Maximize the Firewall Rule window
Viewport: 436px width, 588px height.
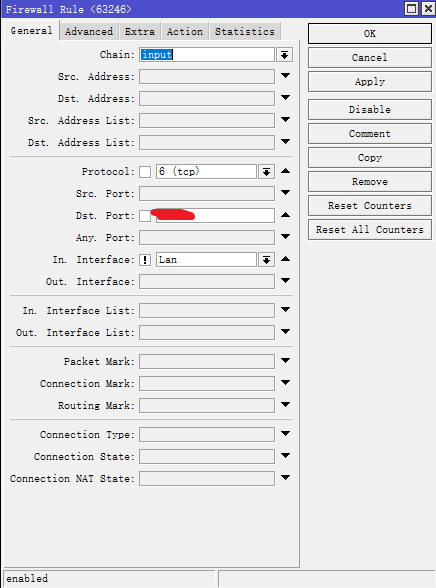pos(412,8)
